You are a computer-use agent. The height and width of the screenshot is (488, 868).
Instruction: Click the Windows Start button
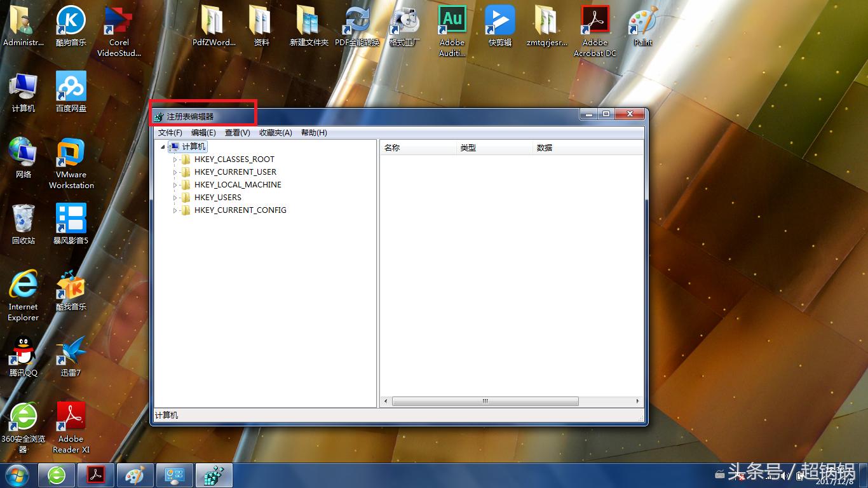coord(17,475)
